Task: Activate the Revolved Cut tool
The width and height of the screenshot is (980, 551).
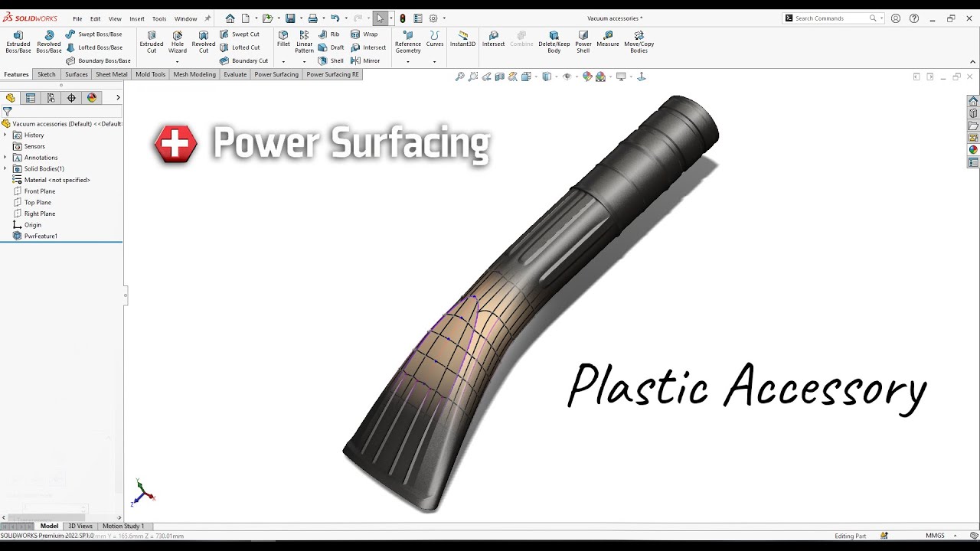Action: click(x=204, y=41)
